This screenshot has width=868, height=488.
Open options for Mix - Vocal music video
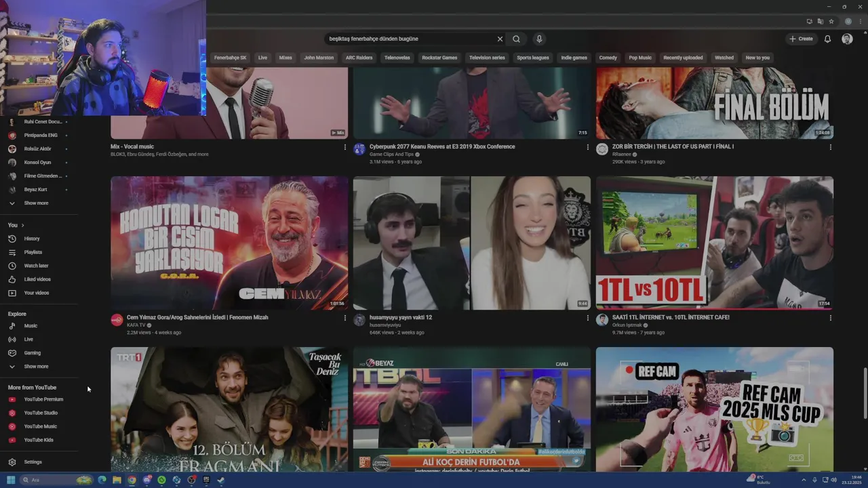(x=344, y=147)
